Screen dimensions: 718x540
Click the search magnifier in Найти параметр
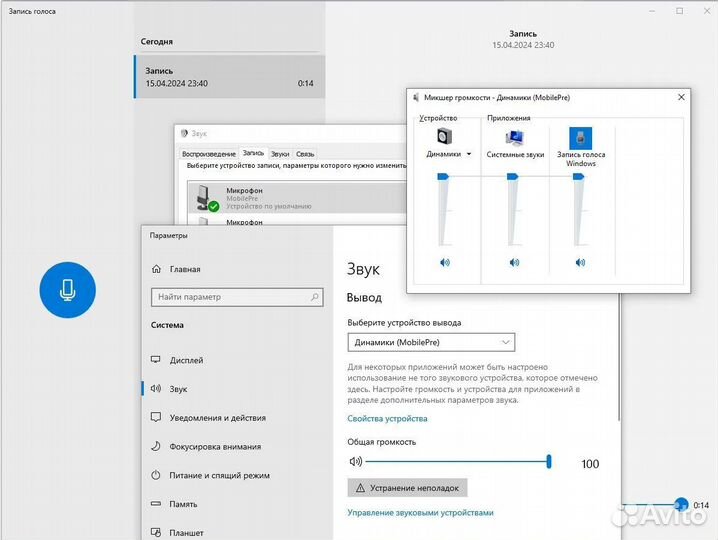(x=315, y=297)
